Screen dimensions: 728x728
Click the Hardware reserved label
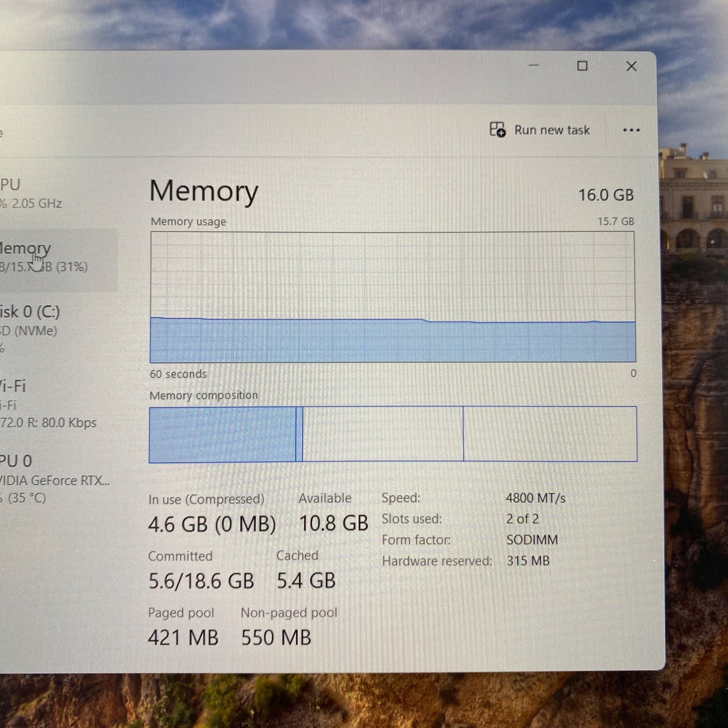pyautogui.click(x=437, y=561)
